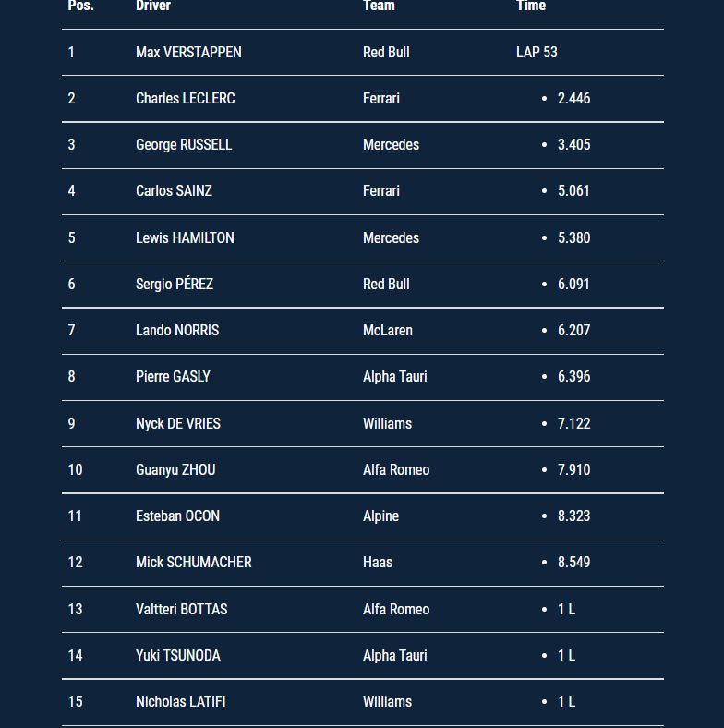Select Guanyu ZHOU driver

[x=175, y=470]
